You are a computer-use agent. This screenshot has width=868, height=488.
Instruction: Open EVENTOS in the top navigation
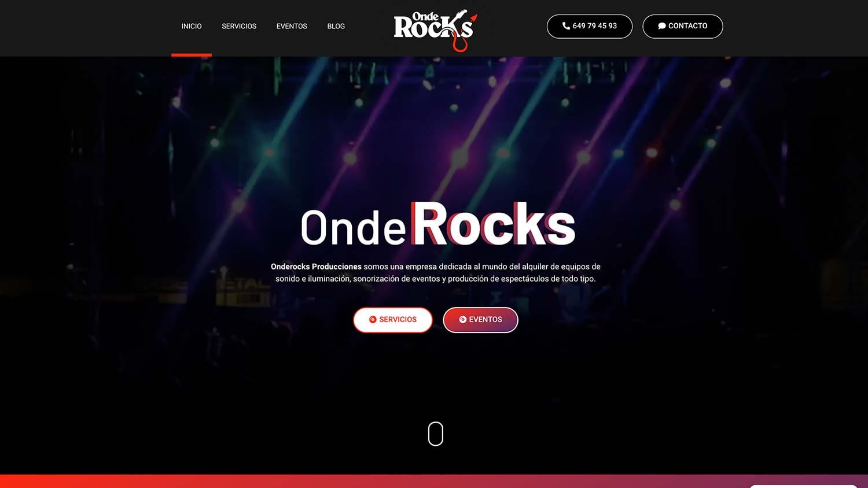(292, 27)
